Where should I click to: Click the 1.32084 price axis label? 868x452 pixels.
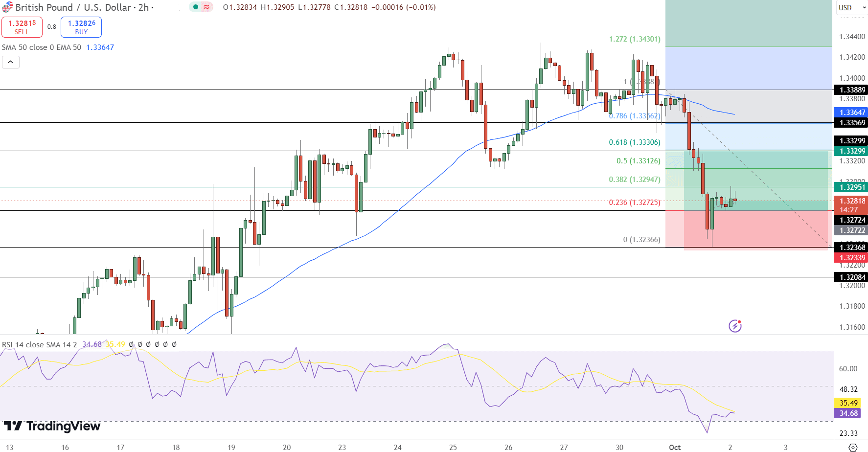(852, 277)
